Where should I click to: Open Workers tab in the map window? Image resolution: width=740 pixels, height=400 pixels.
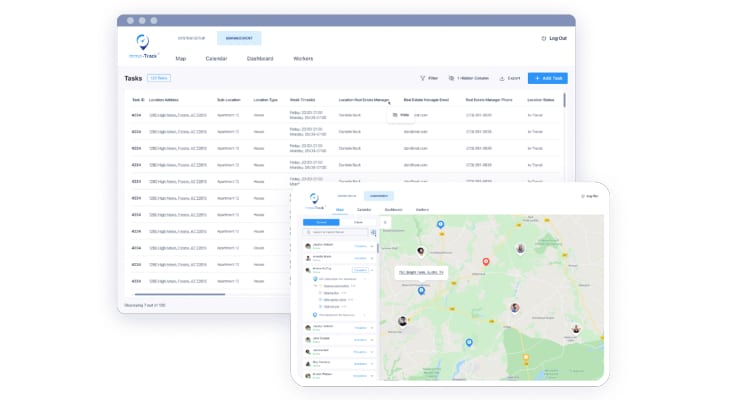(422, 209)
